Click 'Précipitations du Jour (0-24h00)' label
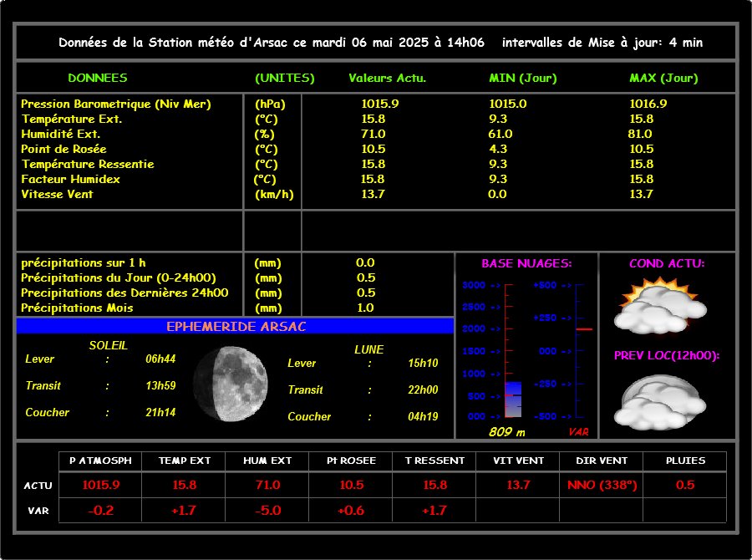 tap(119, 277)
